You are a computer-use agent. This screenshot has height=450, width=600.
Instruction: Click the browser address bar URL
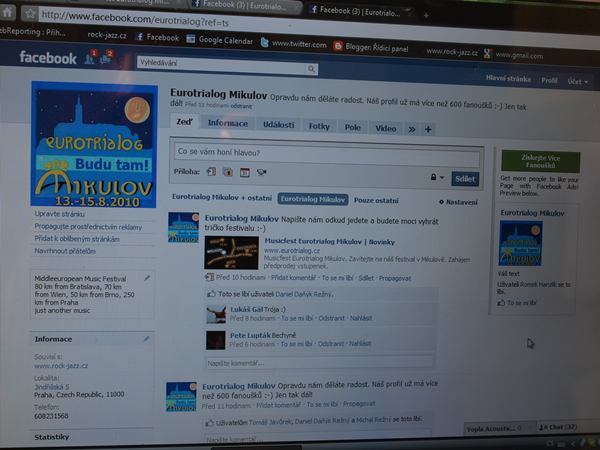click(135, 18)
